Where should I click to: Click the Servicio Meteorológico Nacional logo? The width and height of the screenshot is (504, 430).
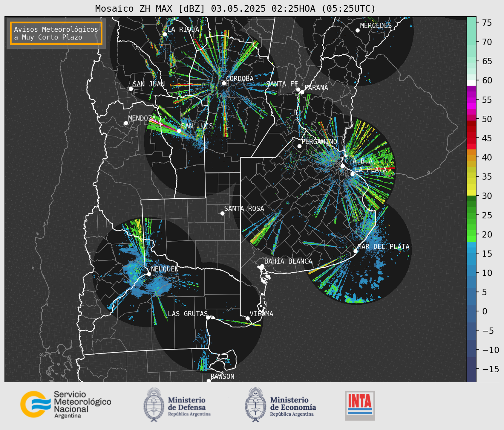tap(66, 404)
